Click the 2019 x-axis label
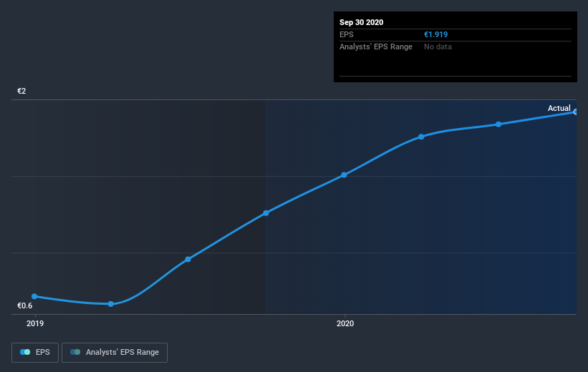The width and height of the screenshot is (588, 372). click(35, 323)
